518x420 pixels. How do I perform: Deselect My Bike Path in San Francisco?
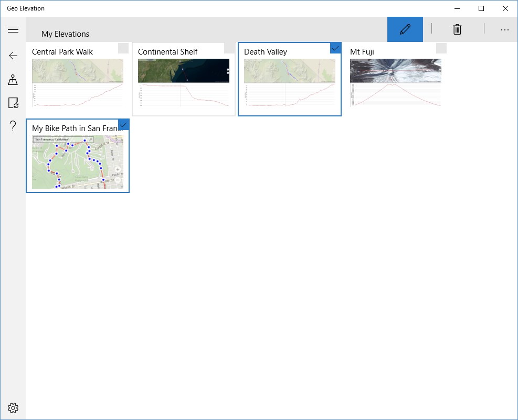click(124, 125)
